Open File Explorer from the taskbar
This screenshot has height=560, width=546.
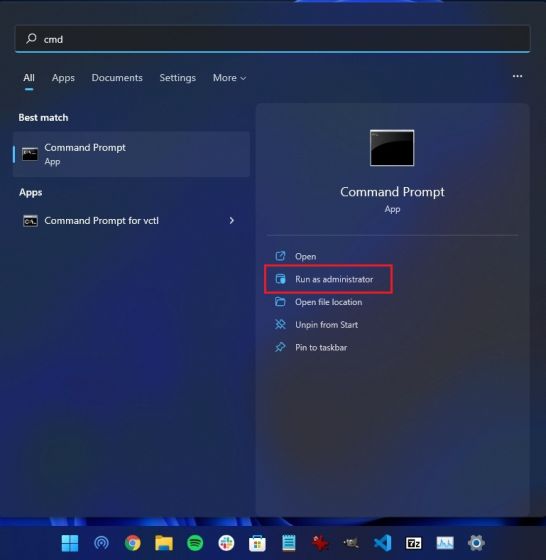click(164, 543)
